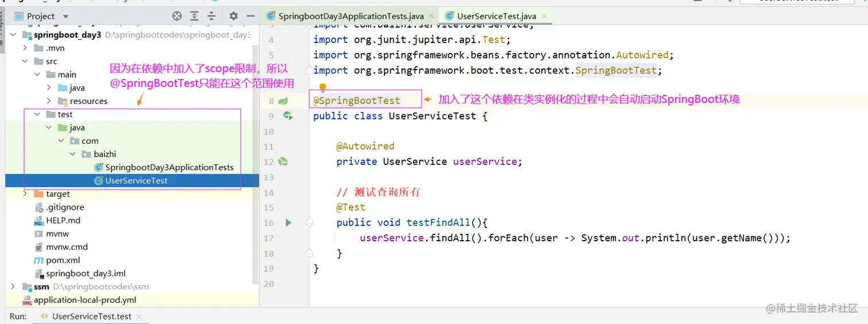
Task: Fold the imports block in editor gutter
Action: tap(309, 70)
